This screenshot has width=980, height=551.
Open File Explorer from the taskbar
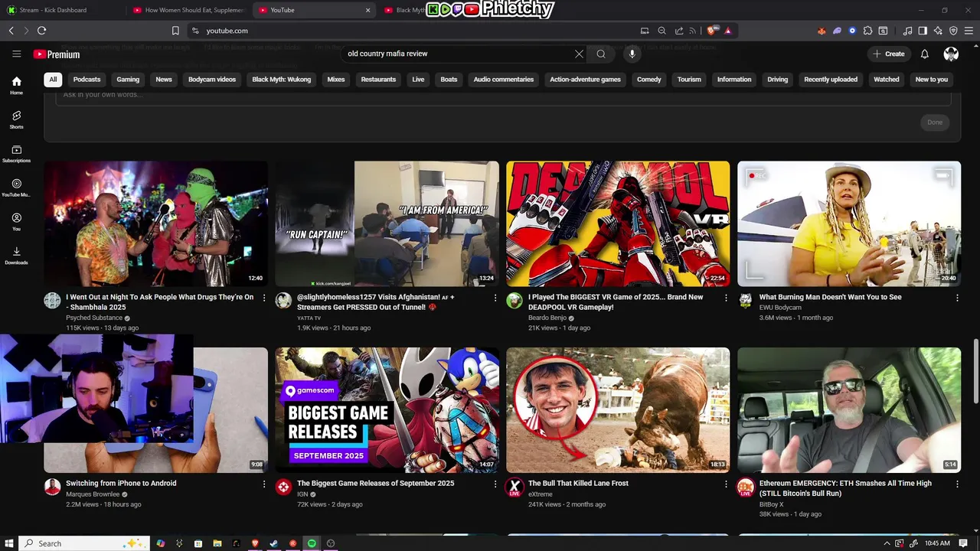pos(217,543)
